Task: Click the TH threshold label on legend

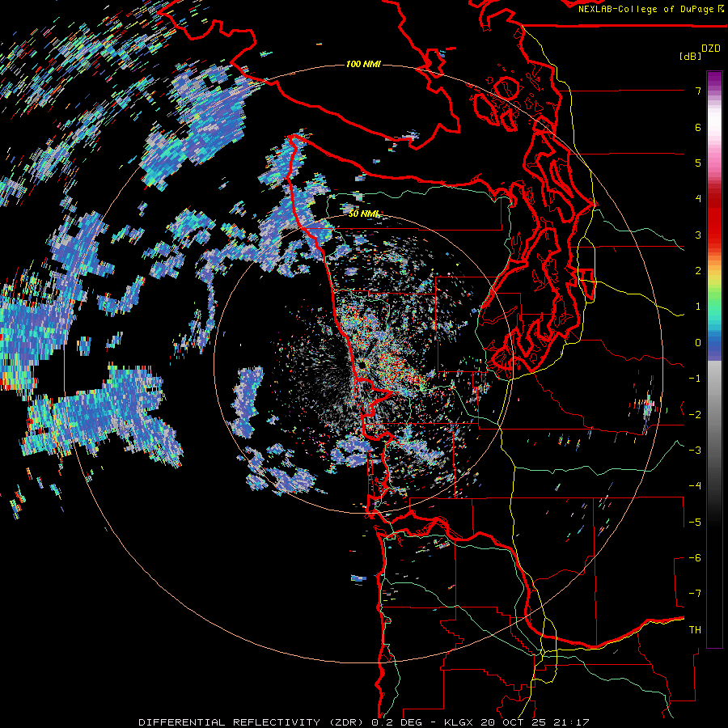Action: [x=695, y=630]
